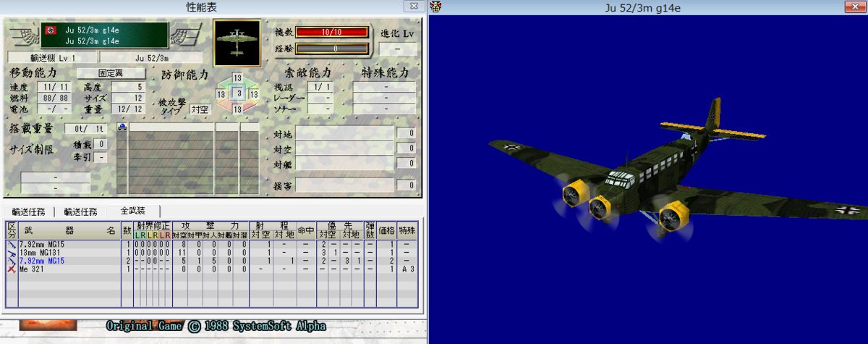Click the 輸送機 Lv 1 class field
The height and width of the screenshot is (344, 868).
pyautogui.click(x=52, y=57)
